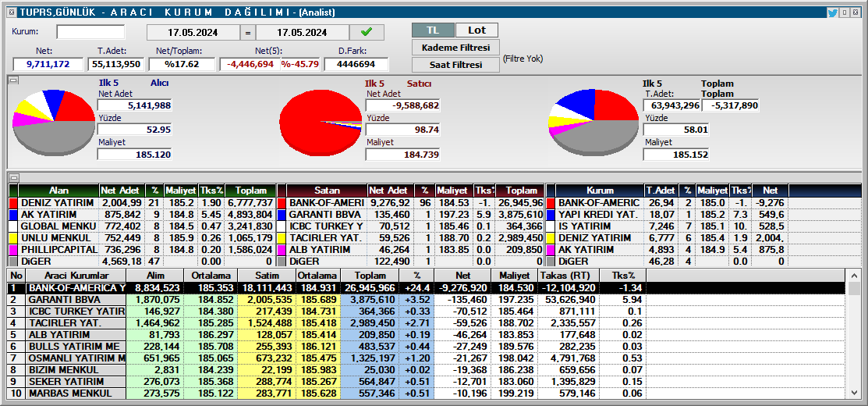The height and width of the screenshot is (406, 868).
Task: Click the No column header
Action: coord(17,276)
